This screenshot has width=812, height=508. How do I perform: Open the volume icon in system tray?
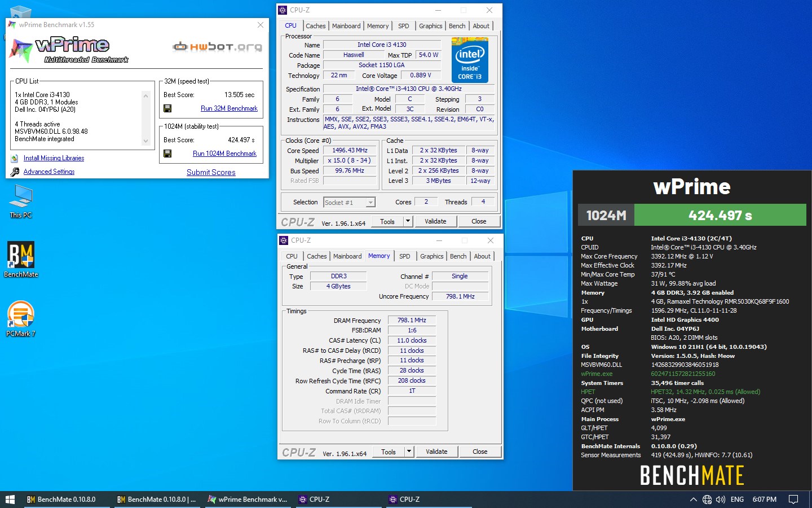721,500
